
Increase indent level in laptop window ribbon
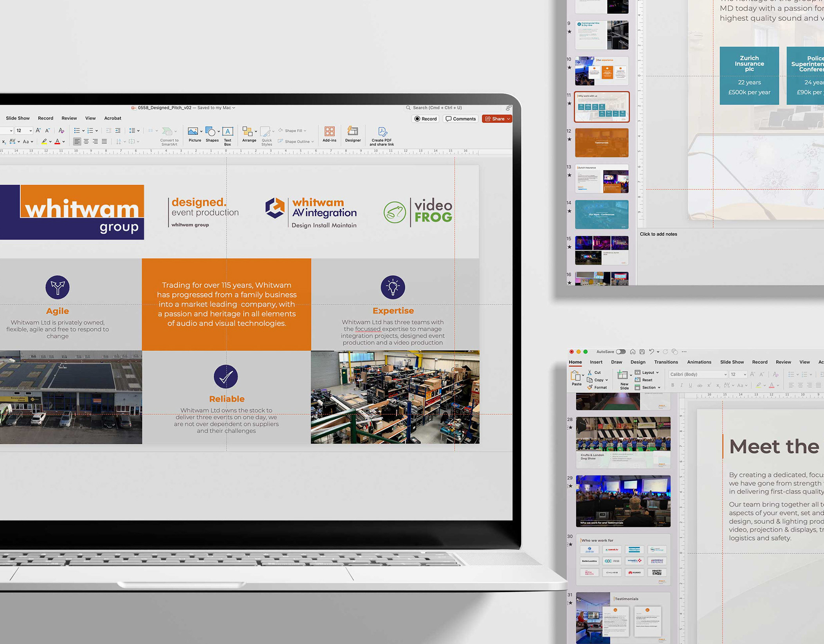click(118, 131)
